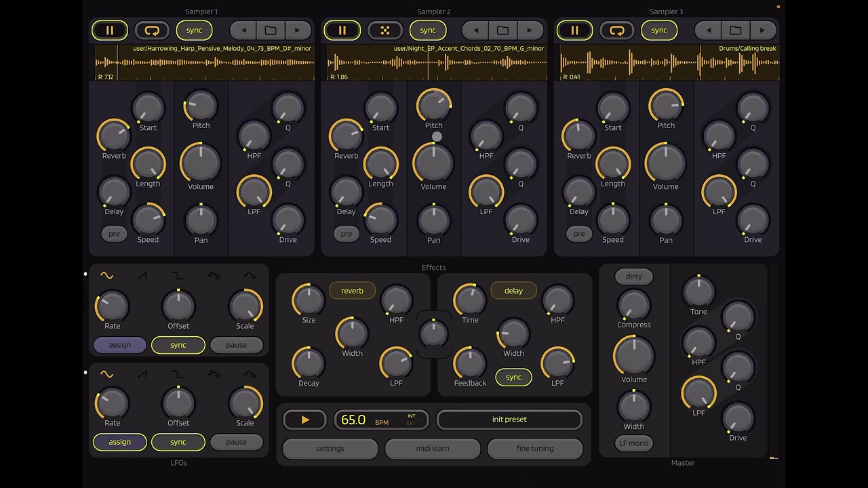
Task: Select square waveform for the top LFO
Action: click(178, 275)
